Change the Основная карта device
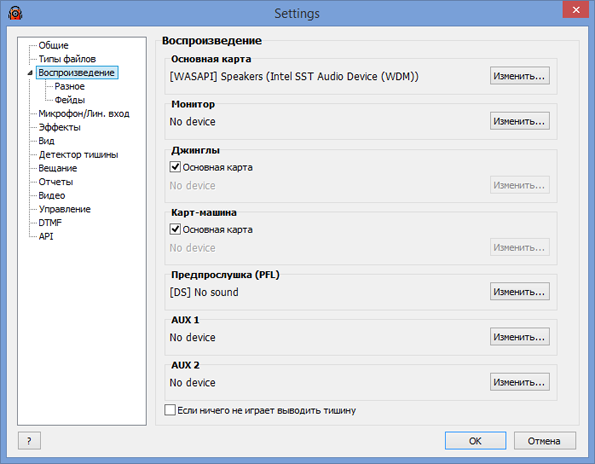 click(x=519, y=76)
